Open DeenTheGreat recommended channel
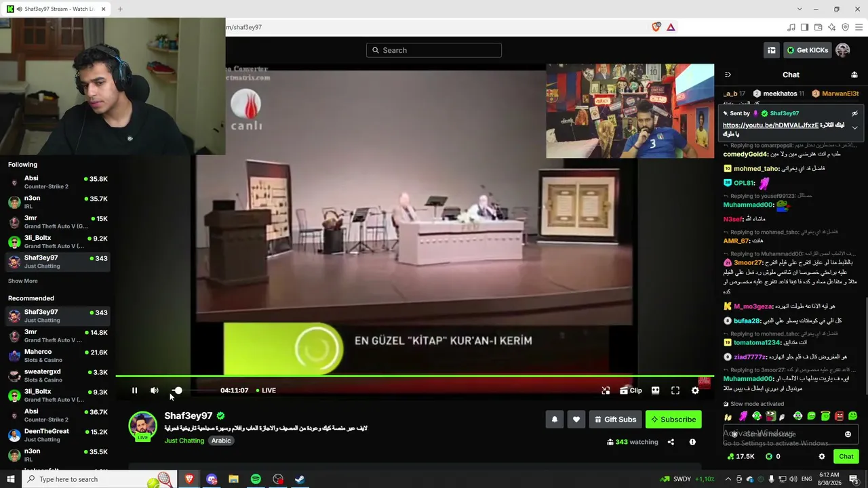The width and height of the screenshot is (868, 488). point(58,434)
